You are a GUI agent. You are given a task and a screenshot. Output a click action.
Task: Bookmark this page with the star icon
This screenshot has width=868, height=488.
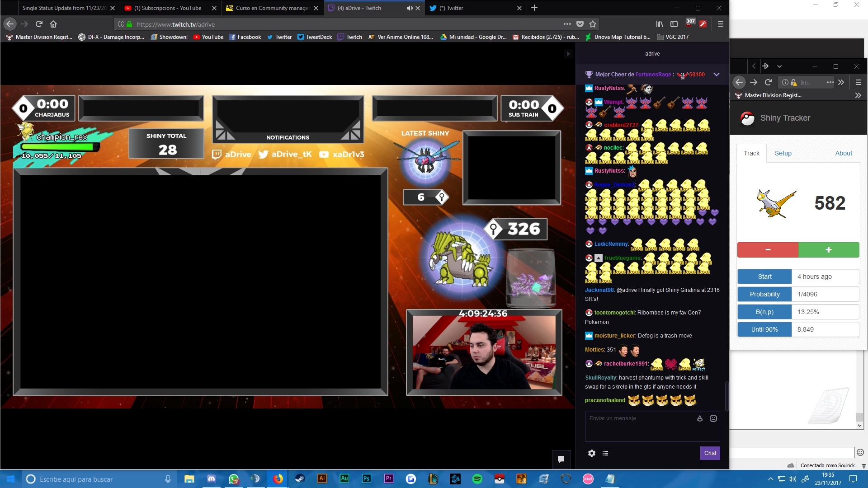593,24
